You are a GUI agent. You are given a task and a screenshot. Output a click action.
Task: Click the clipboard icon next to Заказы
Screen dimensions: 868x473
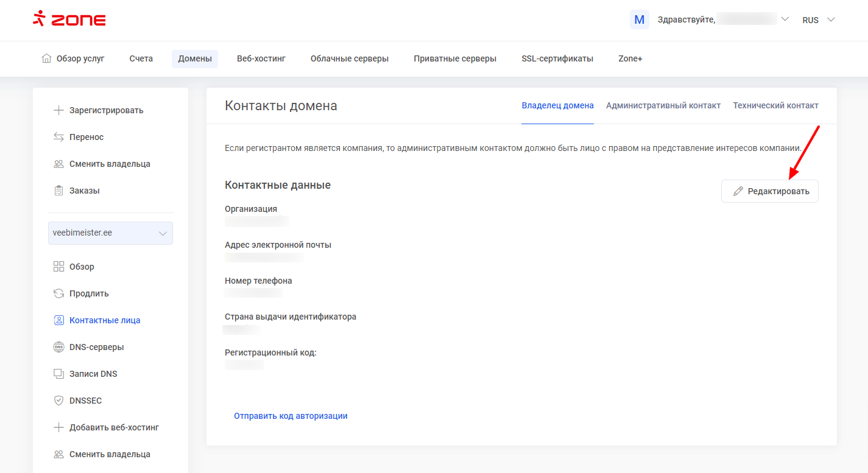[x=58, y=191]
